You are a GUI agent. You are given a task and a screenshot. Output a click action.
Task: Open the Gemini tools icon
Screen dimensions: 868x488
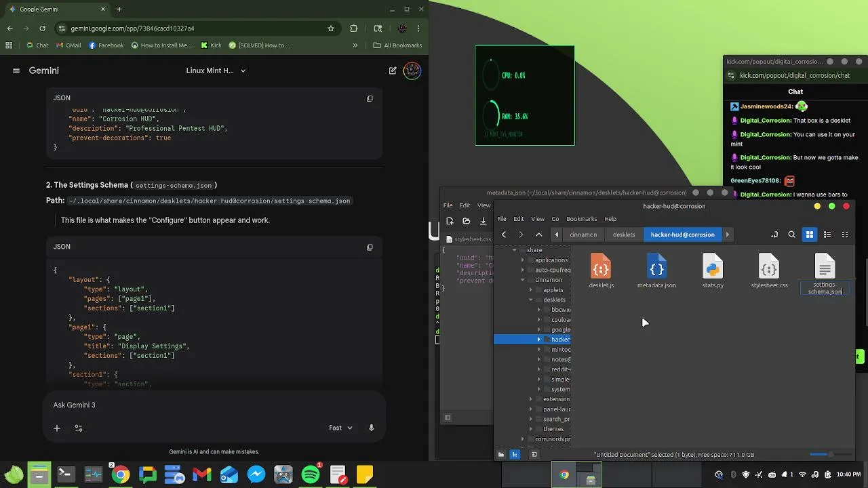pyautogui.click(x=79, y=428)
